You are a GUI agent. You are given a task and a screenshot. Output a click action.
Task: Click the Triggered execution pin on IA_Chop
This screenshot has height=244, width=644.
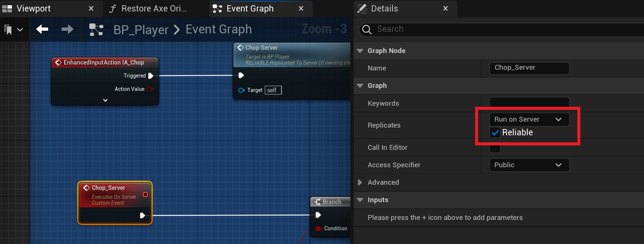tap(151, 76)
